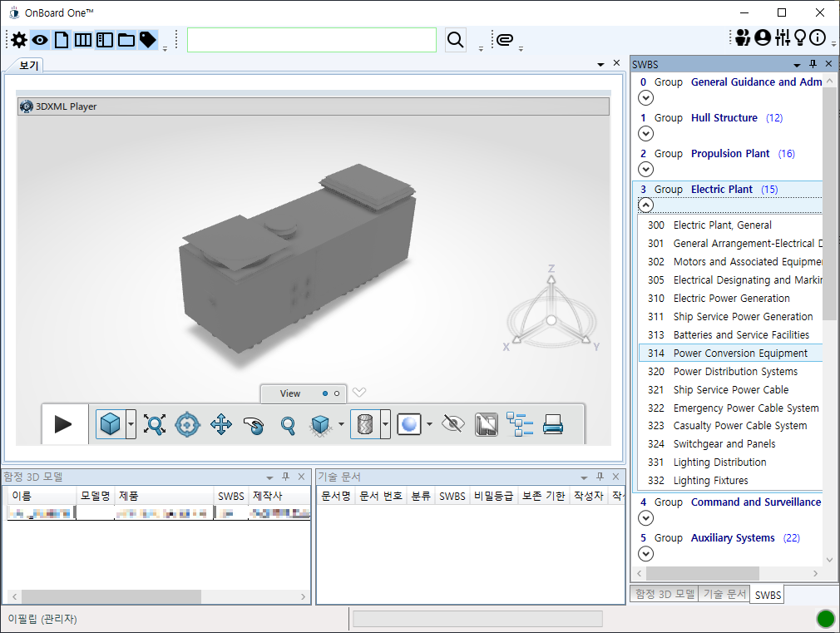Switch to the SWBS bottom tab
840x633 pixels.
click(x=768, y=595)
